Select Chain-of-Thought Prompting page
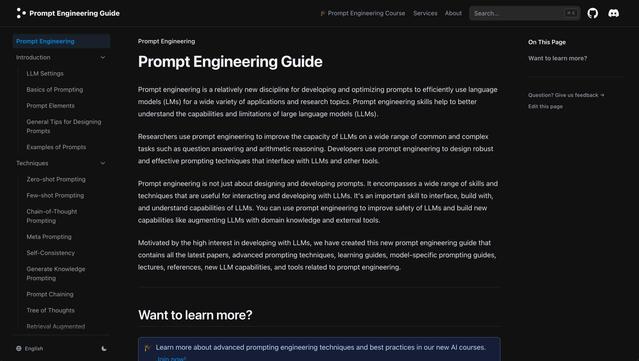The width and height of the screenshot is (639, 361). pos(52,216)
